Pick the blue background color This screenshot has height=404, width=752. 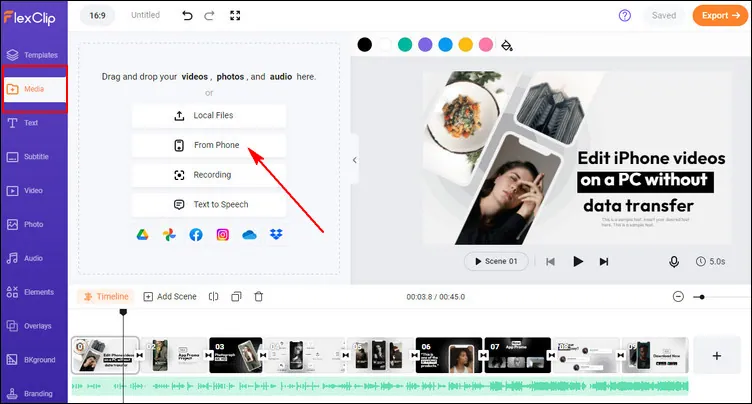coord(446,45)
